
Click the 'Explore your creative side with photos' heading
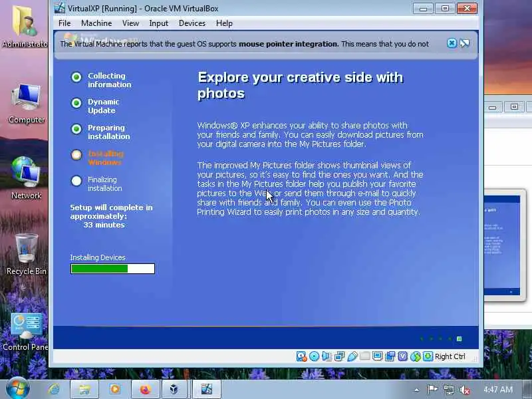coord(301,86)
